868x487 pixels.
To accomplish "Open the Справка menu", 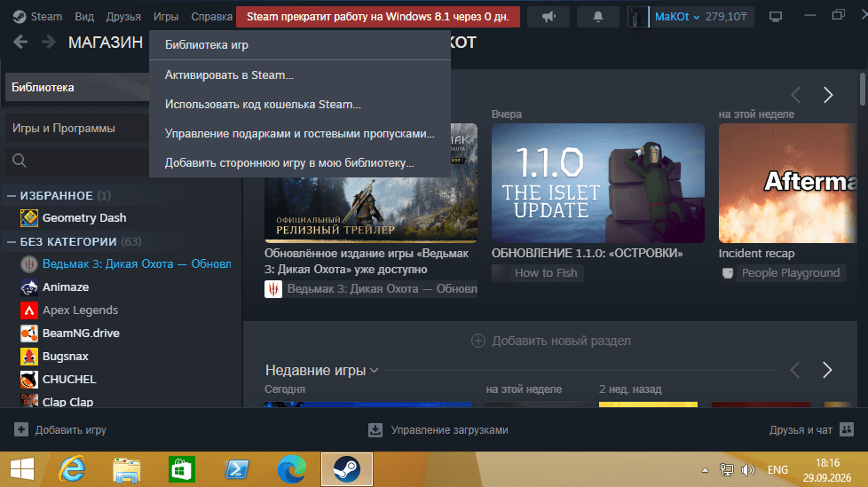I will coord(211,17).
